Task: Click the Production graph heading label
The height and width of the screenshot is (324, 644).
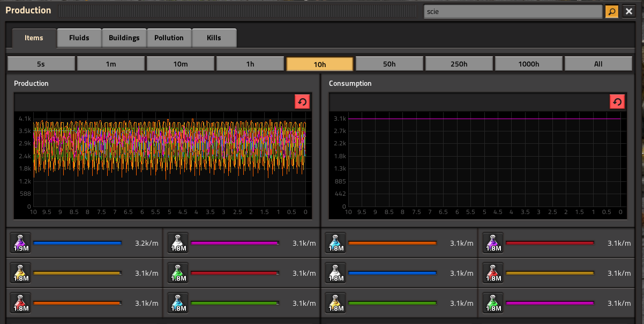Action: (31, 84)
